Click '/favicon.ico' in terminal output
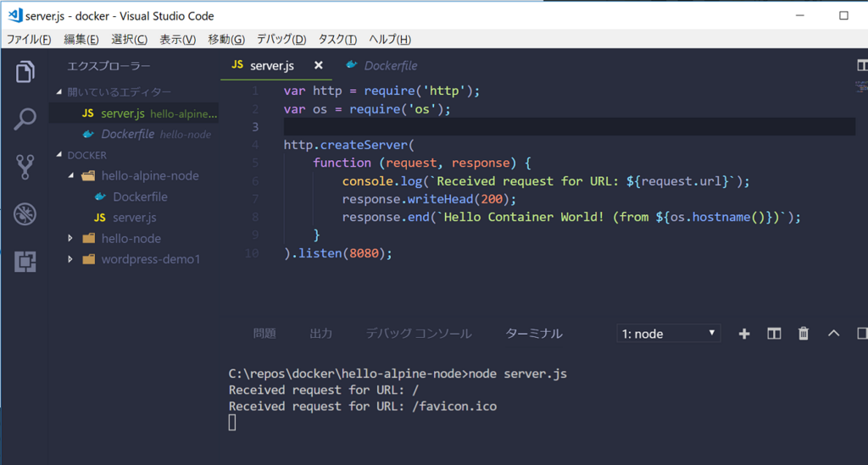 coord(454,407)
